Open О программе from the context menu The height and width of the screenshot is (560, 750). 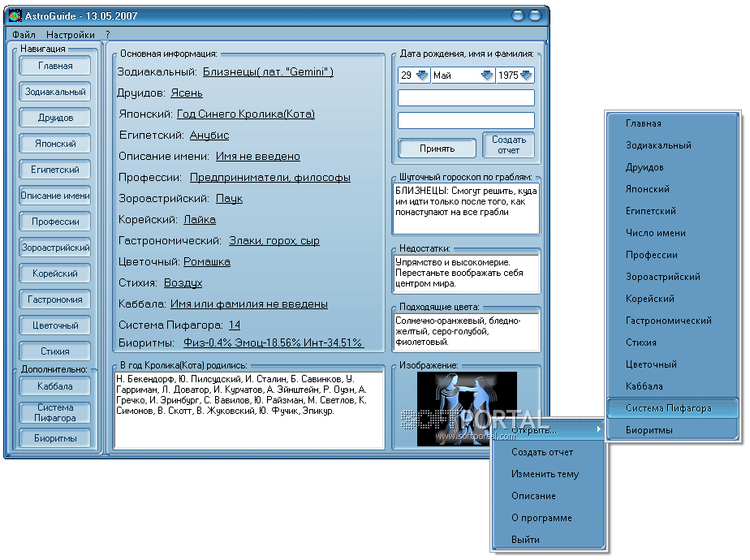click(548, 518)
